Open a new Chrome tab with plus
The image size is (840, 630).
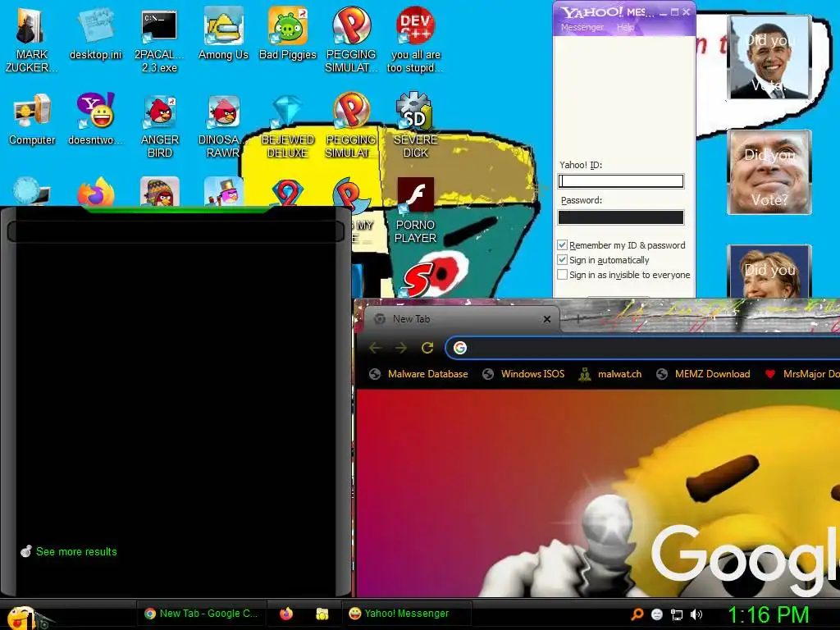[577, 319]
